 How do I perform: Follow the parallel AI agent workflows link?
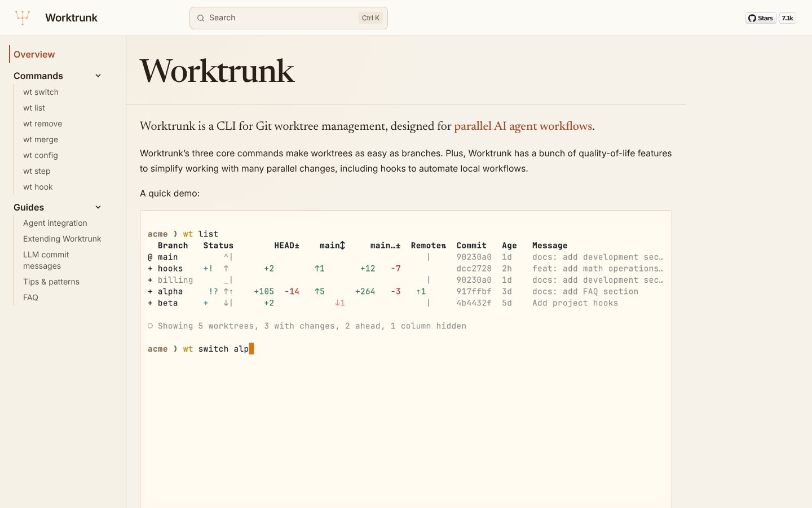click(523, 126)
